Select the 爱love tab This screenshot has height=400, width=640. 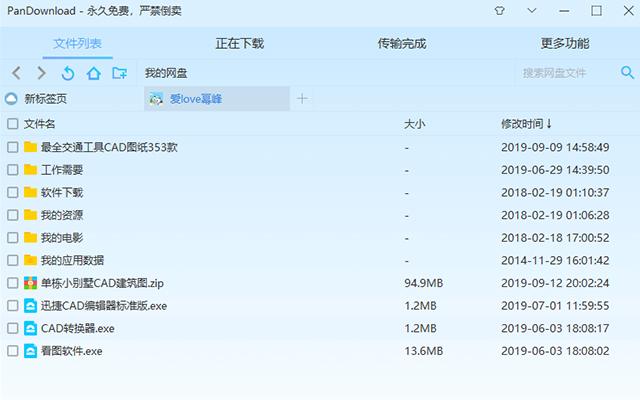coord(217,98)
